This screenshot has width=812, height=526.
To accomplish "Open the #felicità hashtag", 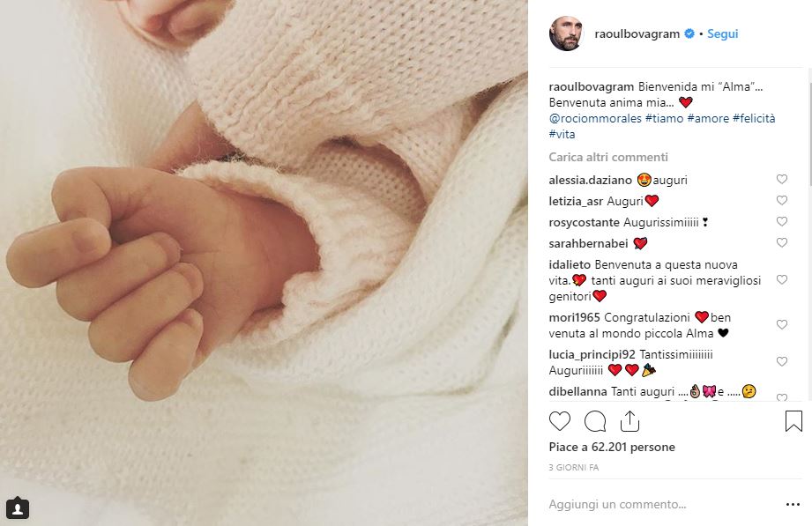I will coord(754,119).
